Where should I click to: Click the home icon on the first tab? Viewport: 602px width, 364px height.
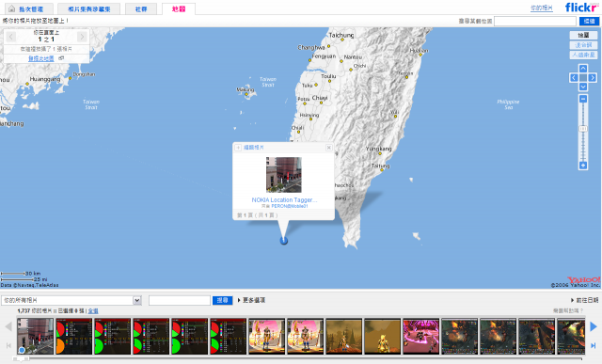pyautogui.click(x=11, y=8)
